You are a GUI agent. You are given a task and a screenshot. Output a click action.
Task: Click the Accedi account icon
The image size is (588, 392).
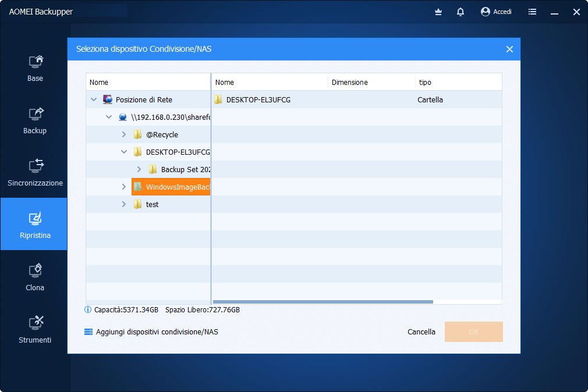pyautogui.click(x=486, y=12)
